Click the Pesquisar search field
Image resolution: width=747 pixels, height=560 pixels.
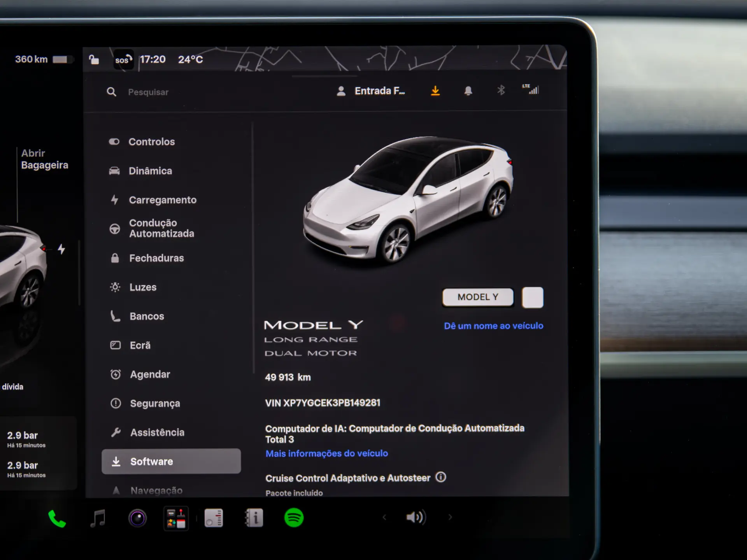click(x=148, y=92)
